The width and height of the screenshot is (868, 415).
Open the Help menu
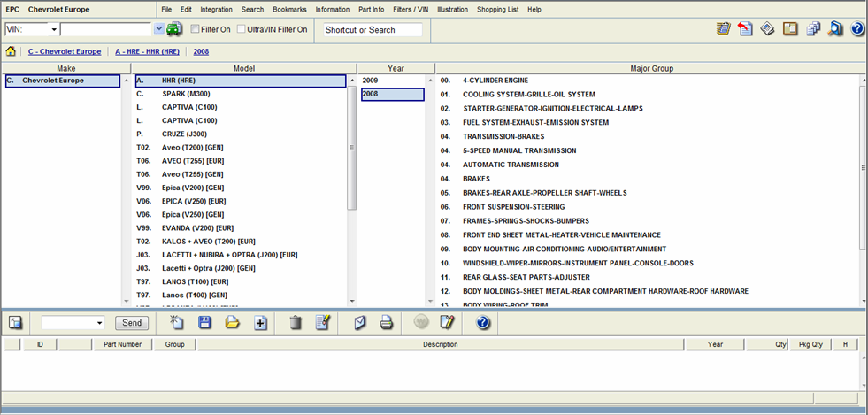coord(534,10)
